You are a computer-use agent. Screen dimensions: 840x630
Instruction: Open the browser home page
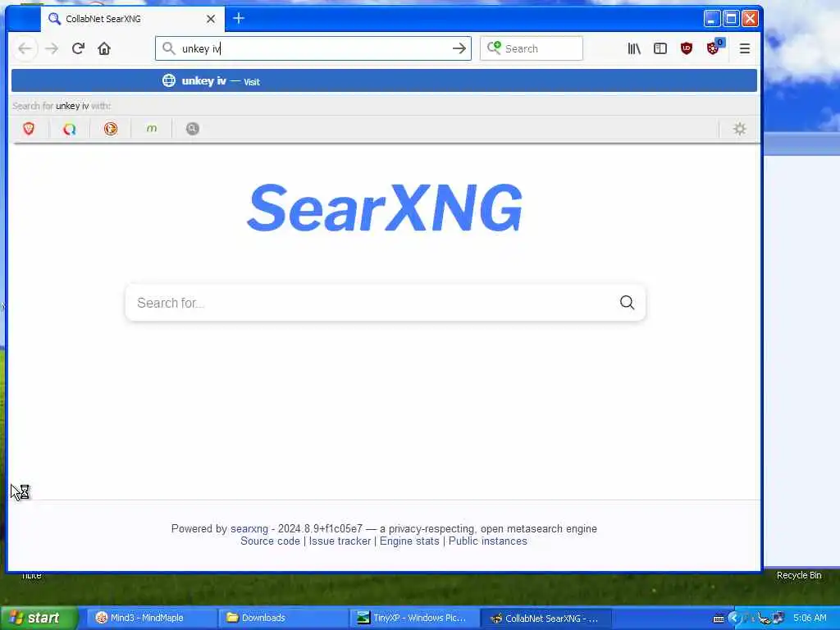tap(104, 48)
